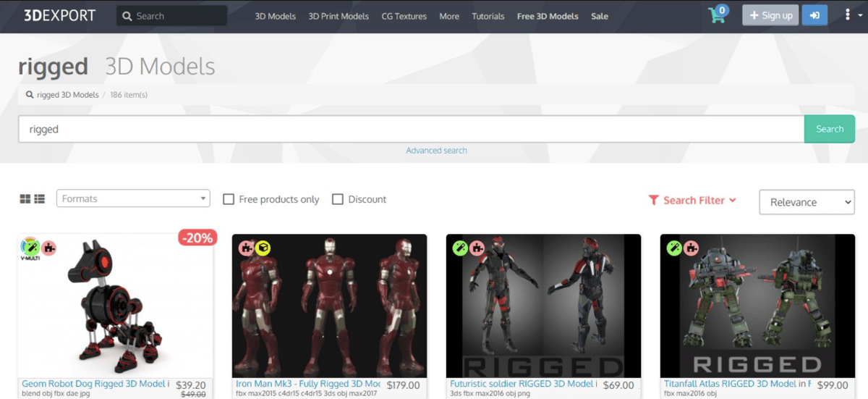Click the 3DEXPORT logo
The image size is (868, 399).
[59, 15]
